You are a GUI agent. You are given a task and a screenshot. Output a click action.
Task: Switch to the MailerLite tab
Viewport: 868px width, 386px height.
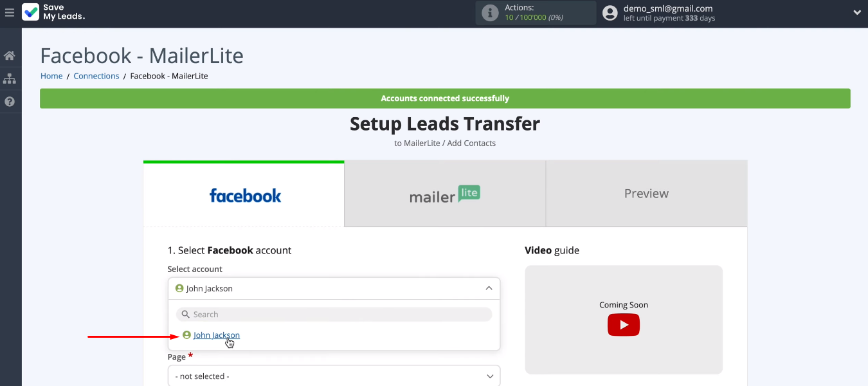[x=445, y=194]
